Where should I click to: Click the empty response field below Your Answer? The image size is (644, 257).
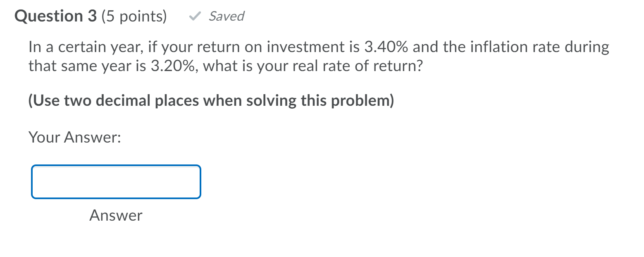116,182
